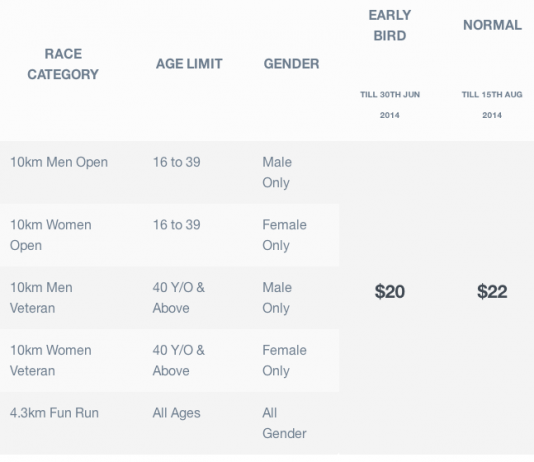
Task: Click the Till 30th Jun 2014 text
Action: click(x=390, y=105)
